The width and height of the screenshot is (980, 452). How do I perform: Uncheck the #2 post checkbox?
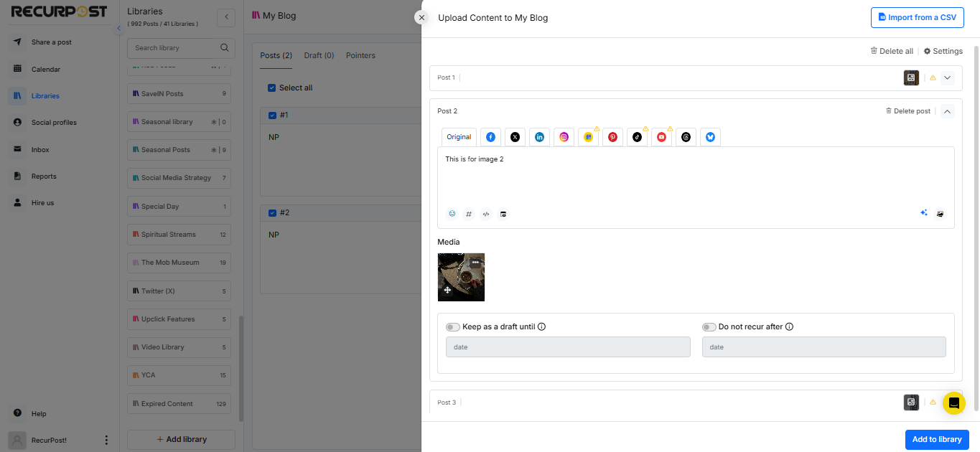(271, 213)
